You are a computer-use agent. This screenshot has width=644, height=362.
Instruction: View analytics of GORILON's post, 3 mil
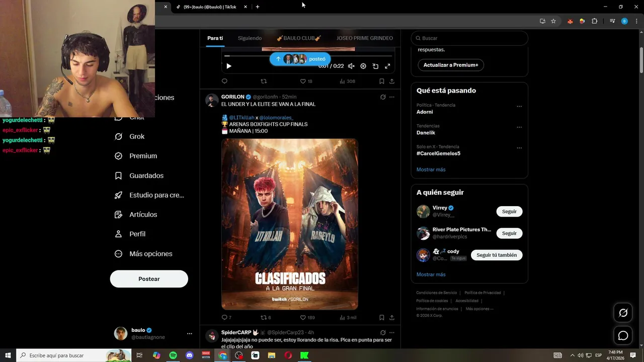coord(348,318)
